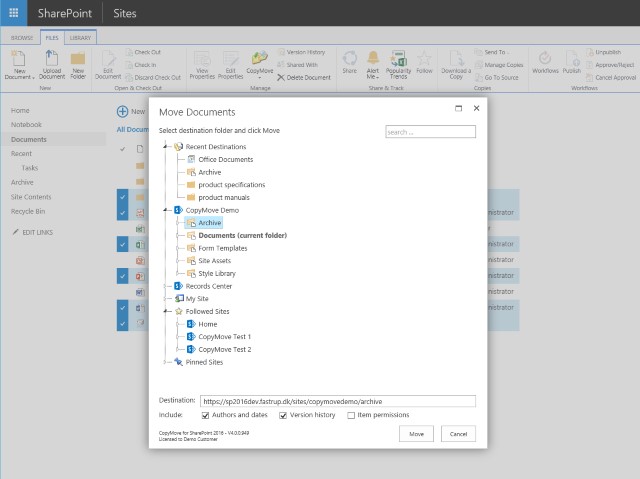Click Unpublish in the ribbon
The width and height of the screenshot is (640, 479).
[x=604, y=52]
